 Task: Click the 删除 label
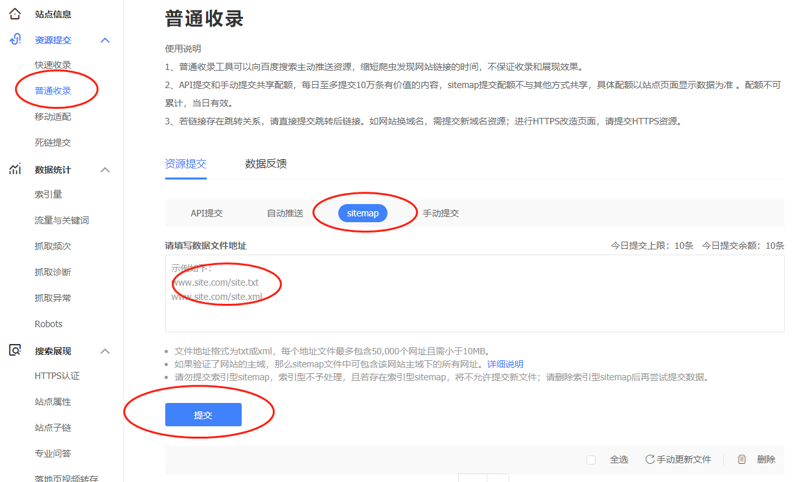pyautogui.click(x=766, y=460)
